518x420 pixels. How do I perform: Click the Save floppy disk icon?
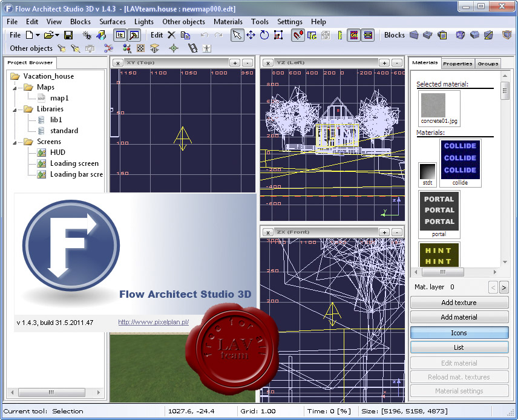[x=68, y=35]
